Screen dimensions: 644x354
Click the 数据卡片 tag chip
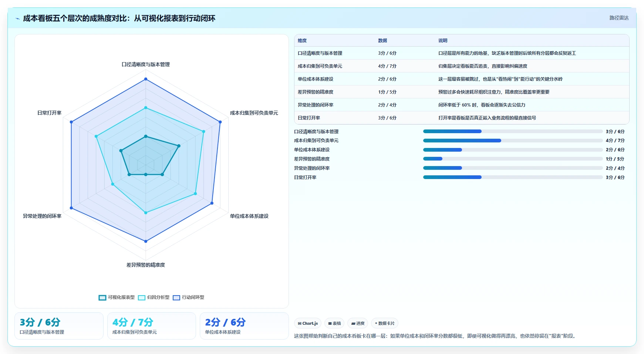point(385,323)
